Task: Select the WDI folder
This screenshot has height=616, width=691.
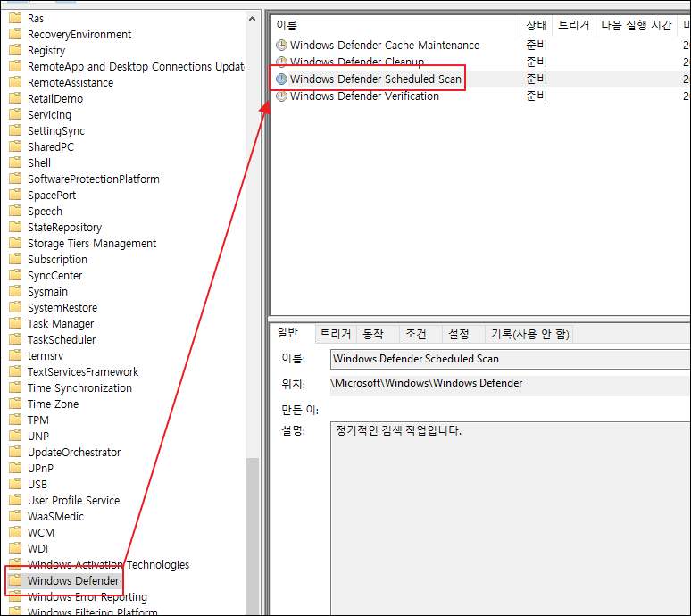Action: click(x=37, y=548)
